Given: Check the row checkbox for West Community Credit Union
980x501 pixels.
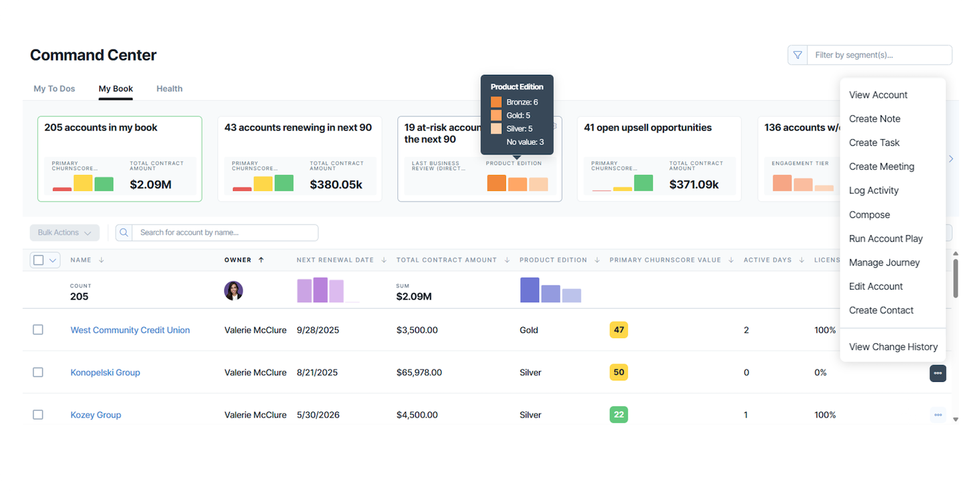Looking at the screenshot, I should pos(38,329).
